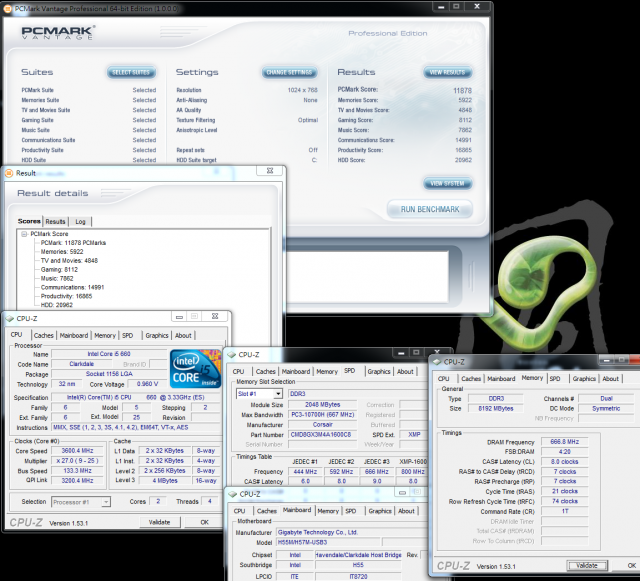Image resolution: width=640 pixels, height=581 pixels.
Task: Open the Log tab in Result details
Action: pyautogui.click(x=80, y=221)
